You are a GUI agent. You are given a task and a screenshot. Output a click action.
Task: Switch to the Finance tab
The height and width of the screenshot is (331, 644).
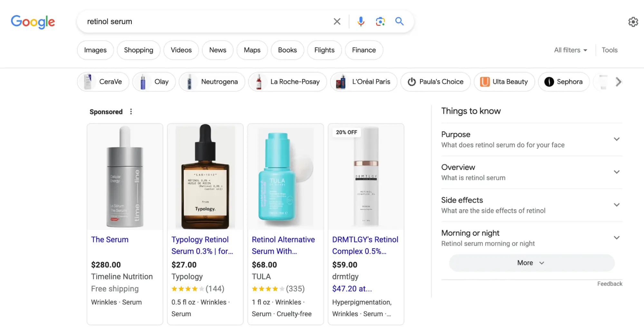point(364,50)
